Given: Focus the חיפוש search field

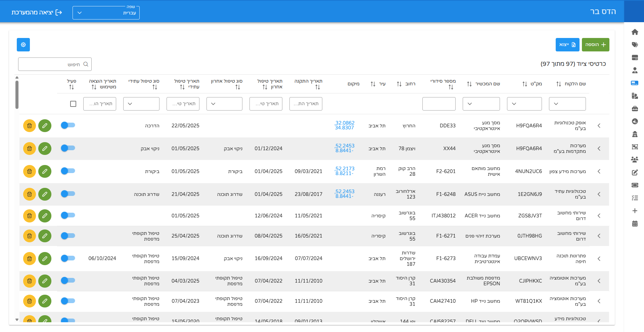Looking at the screenshot, I should [x=55, y=64].
